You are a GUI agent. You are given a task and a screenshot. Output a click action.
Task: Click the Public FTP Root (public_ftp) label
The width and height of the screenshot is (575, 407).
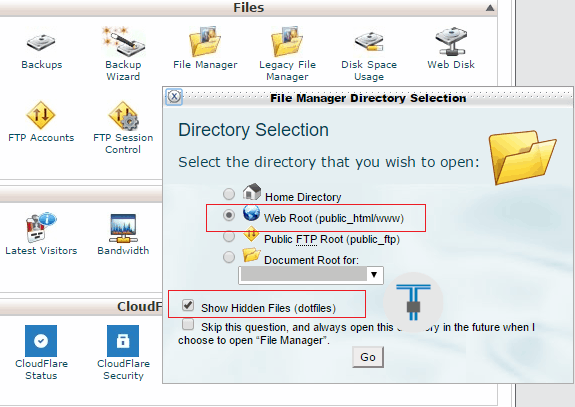[x=332, y=239]
